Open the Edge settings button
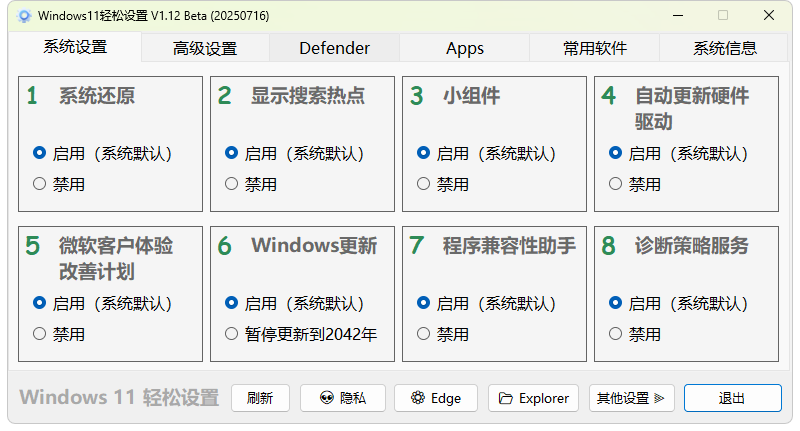The image size is (800, 431). click(x=436, y=398)
